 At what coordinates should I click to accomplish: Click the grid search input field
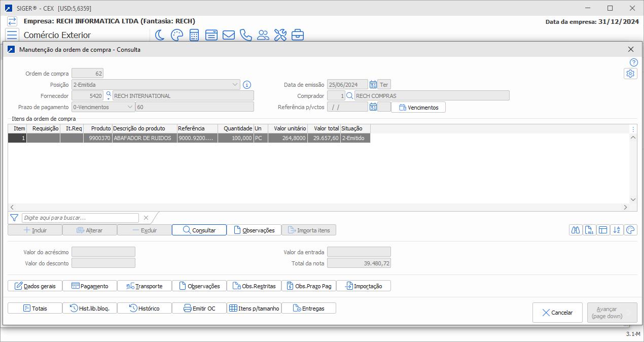coord(80,218)
